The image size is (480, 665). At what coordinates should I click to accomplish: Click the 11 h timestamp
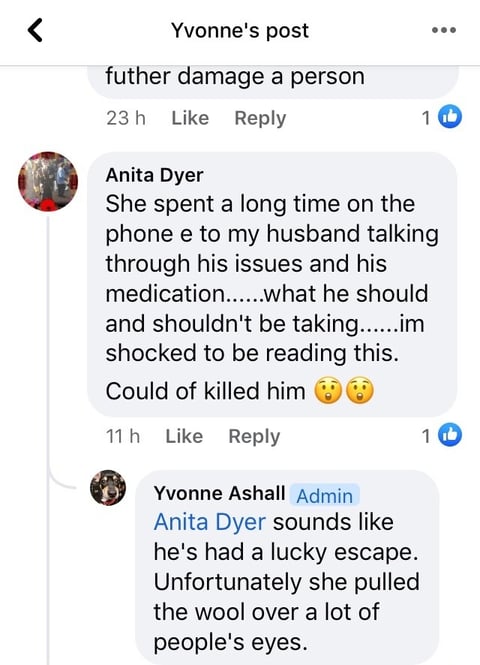(123, 436)
